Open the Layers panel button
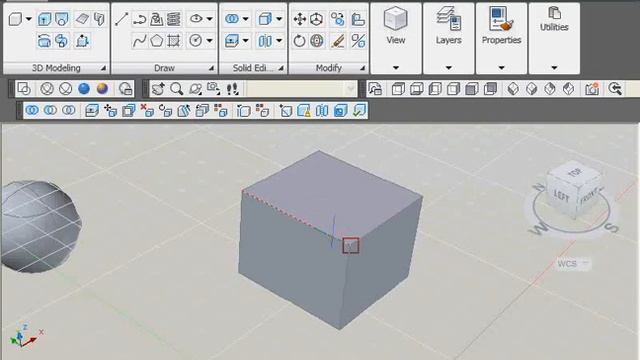This screenshot has height=360, width=640. (x=449, y=38)
